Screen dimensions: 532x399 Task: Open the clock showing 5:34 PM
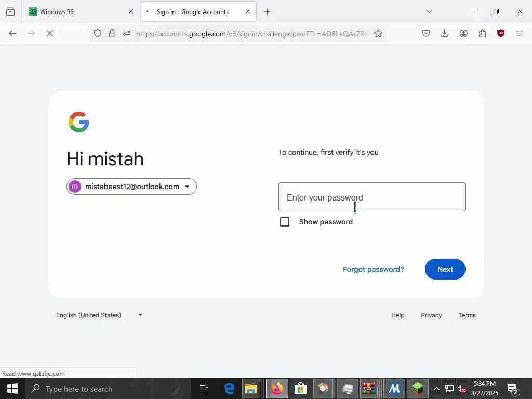[485, 389]
